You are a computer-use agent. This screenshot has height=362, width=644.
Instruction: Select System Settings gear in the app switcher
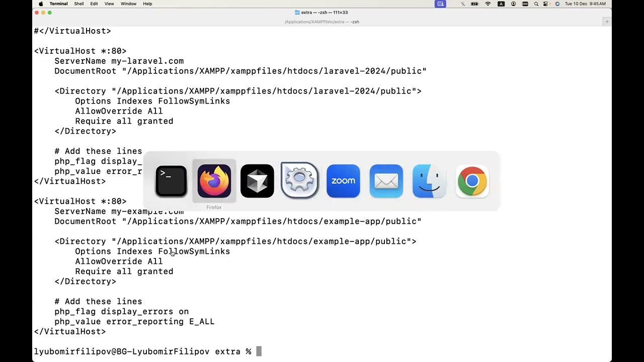click(300, 180)
